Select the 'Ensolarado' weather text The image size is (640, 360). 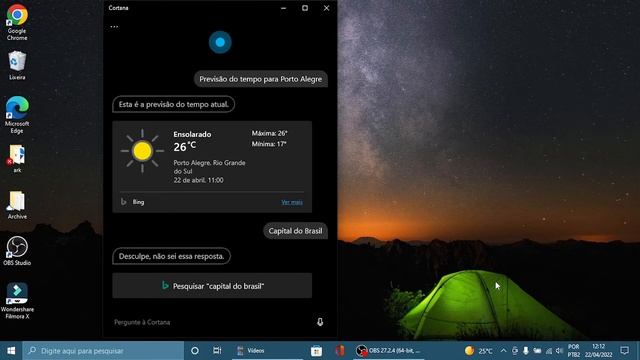[x=192, y=134]
